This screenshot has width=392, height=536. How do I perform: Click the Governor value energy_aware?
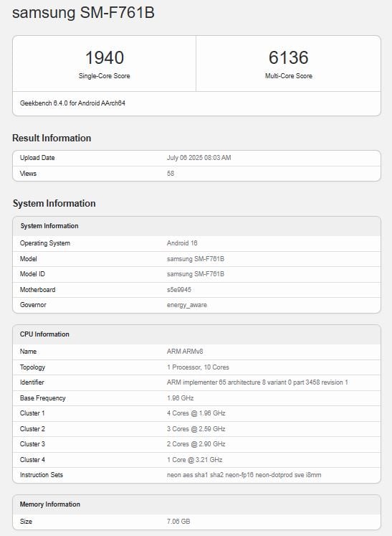coord(187,305)
